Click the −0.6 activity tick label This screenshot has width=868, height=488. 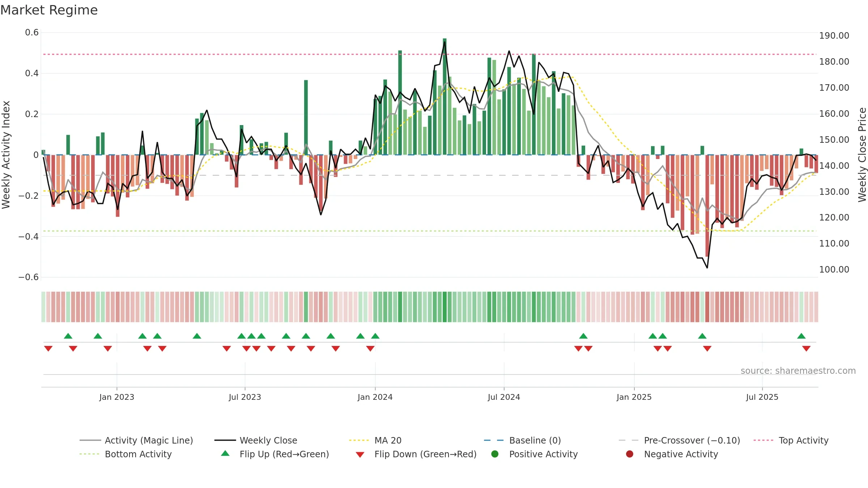pos(29,277)
